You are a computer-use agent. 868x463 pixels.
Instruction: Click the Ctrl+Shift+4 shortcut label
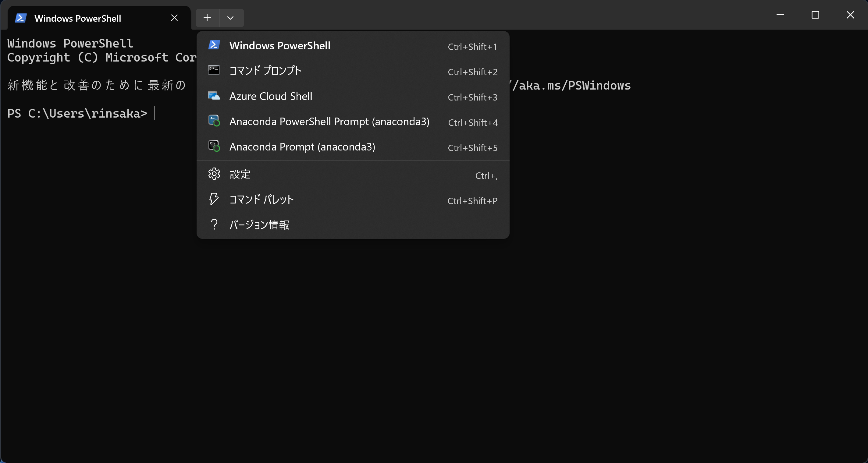point(473,122)
